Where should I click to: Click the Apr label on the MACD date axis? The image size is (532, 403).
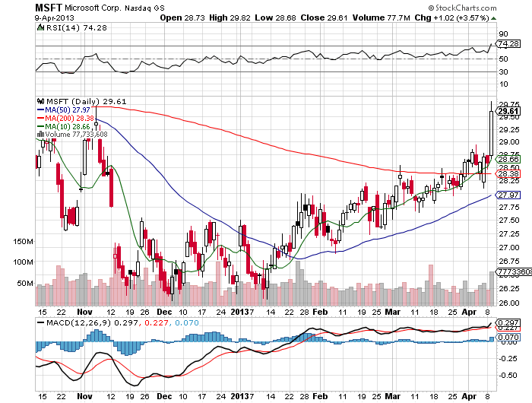point(469,396)
